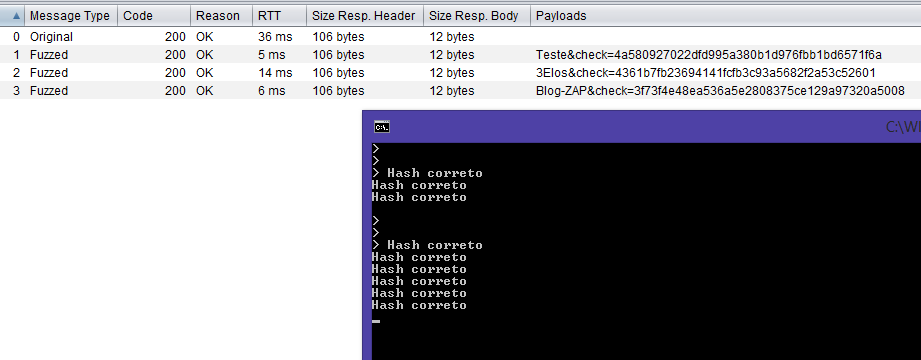The image size is (921, 360).
Task: Select the Fuzzed row with Teste payload
Action: [x=460, y=55]
